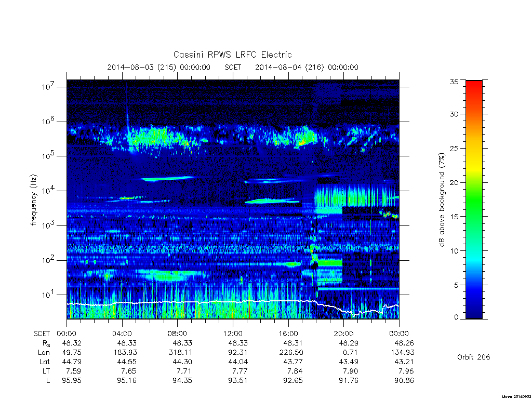Click the Lat value 44.04

(237, 362)
